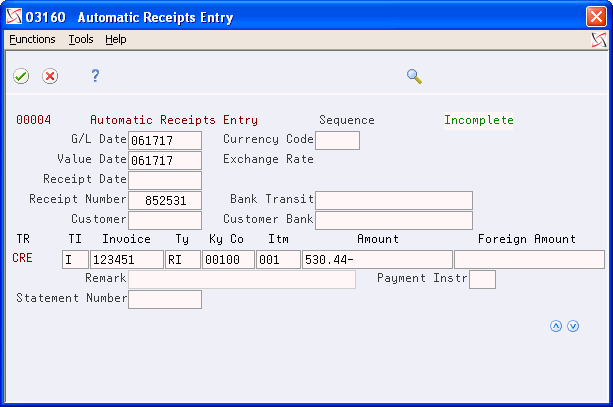Focus the Currency Code field

click(337, 140)
